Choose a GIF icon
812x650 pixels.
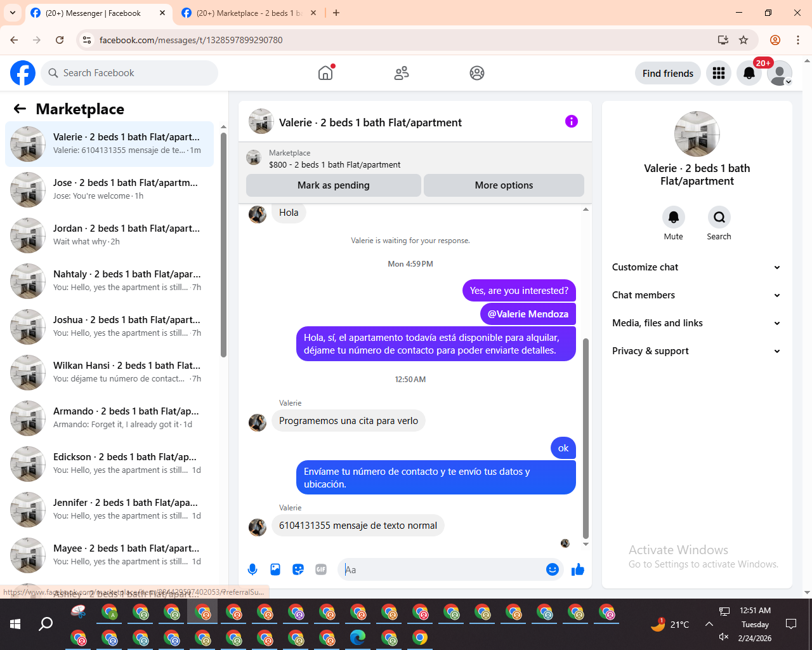click(321, 569)
